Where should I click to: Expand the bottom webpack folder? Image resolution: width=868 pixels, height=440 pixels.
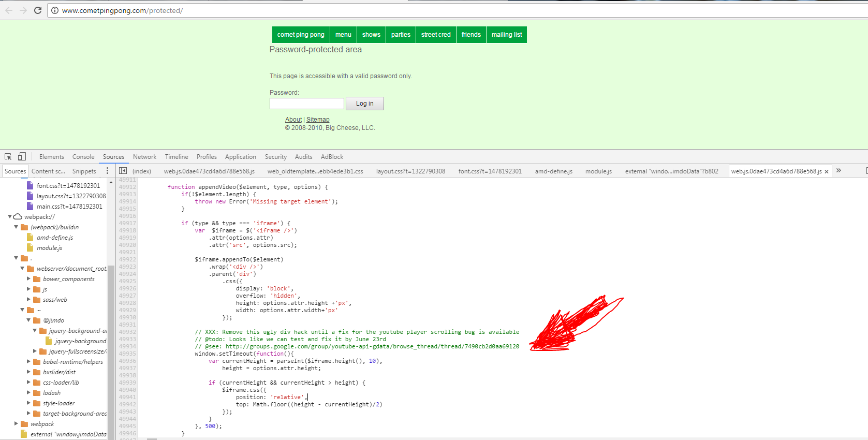point(16,423)
